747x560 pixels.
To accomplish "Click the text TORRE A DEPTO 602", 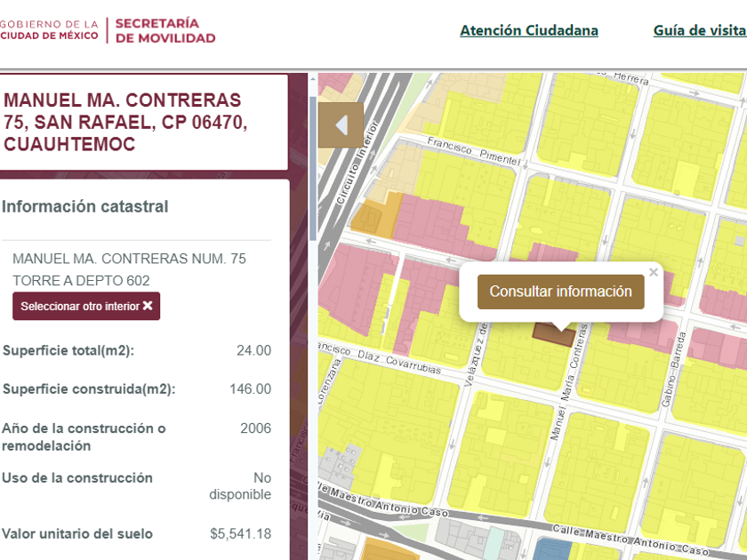I will point(81,281).
